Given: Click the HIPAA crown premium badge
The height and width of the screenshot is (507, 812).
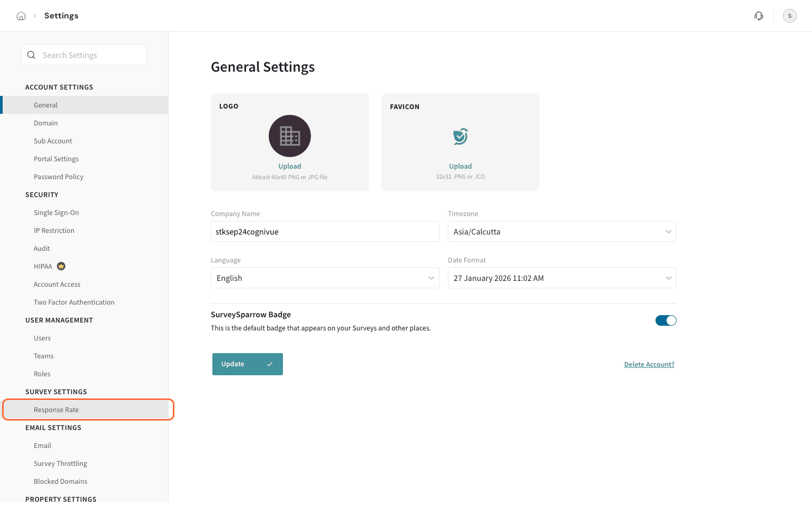Looking at the screenshot, I should [61, 266].
